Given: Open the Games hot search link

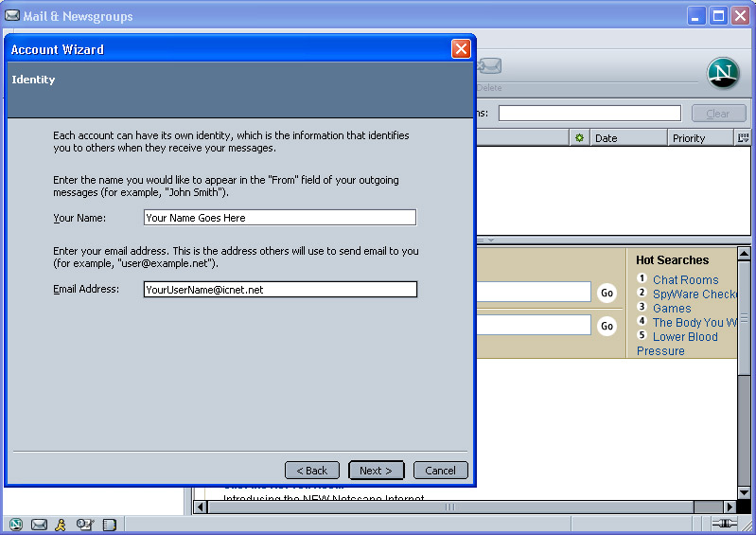Looking at the screenshot, I should (x=672, y=309).
